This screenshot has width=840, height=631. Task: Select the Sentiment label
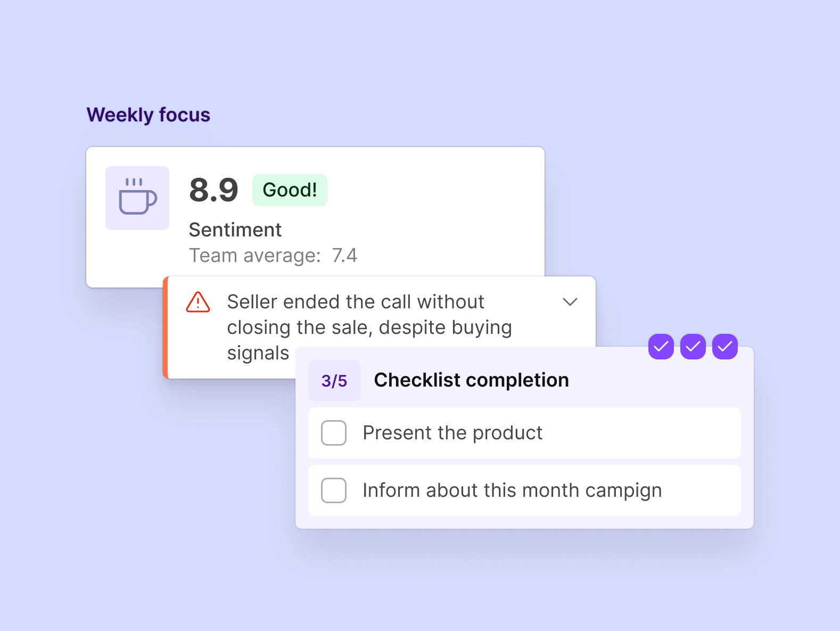pyautogui.click(x=235, y=230)
